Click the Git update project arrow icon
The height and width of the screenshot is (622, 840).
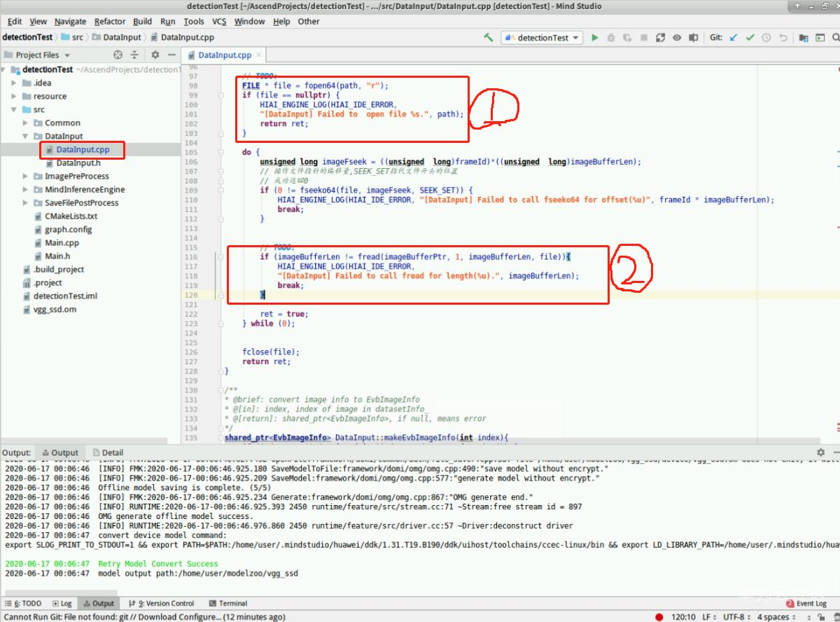coord(734,38)
